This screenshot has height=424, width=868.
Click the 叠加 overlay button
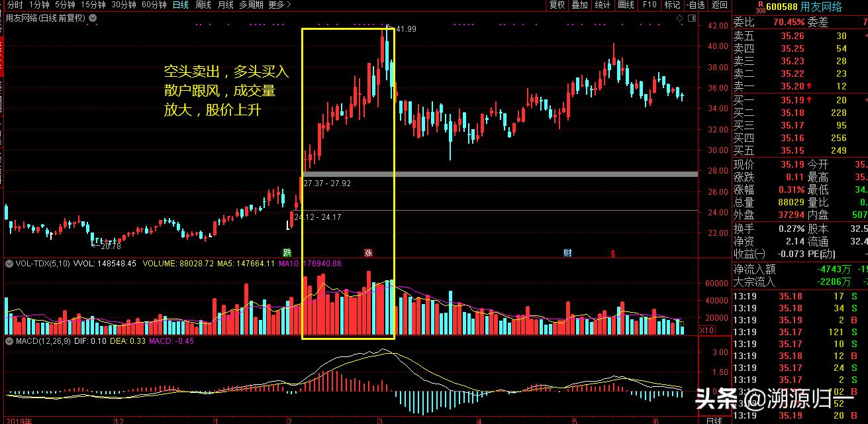[579, 5]
